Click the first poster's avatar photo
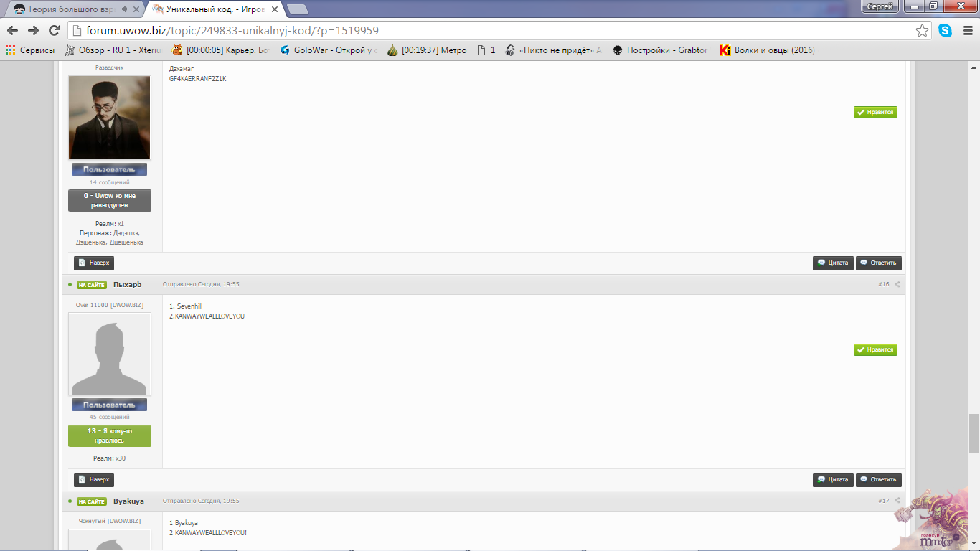The width and height of the screenshot is (980, 551). [110, 118]
